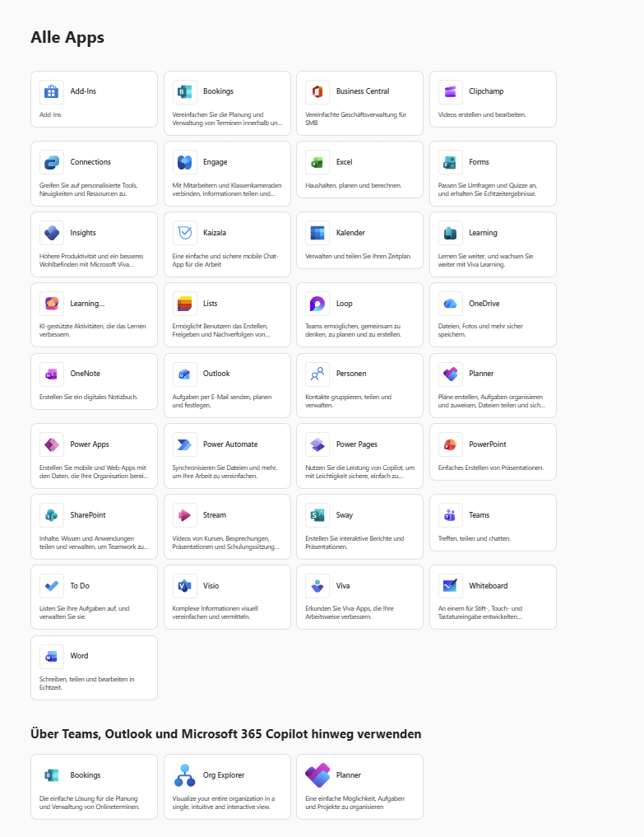Launch the Clipchamp app icon
This screenshot has width=644, height=837.
pos(451,92)
